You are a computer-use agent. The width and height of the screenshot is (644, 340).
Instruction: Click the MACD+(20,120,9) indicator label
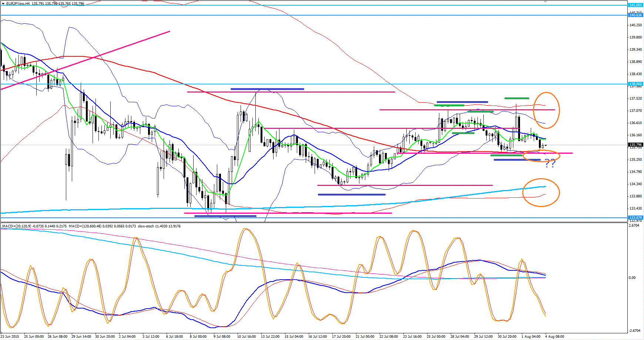(x=17, y=226)
